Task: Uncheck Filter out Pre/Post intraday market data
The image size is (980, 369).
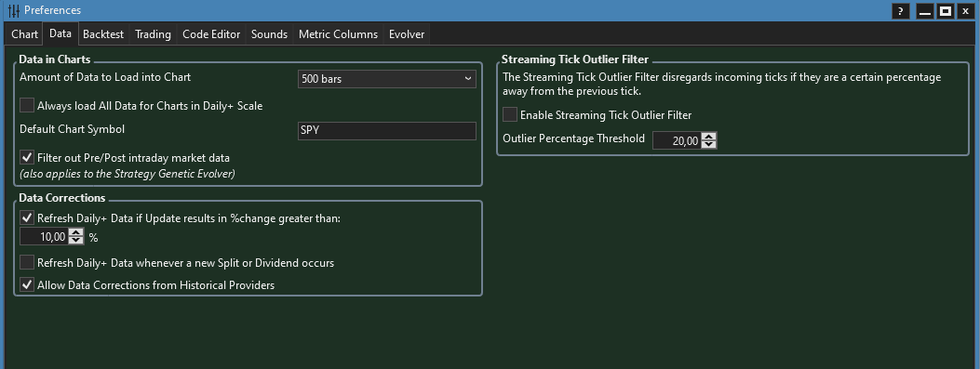Action: [27, 157]
